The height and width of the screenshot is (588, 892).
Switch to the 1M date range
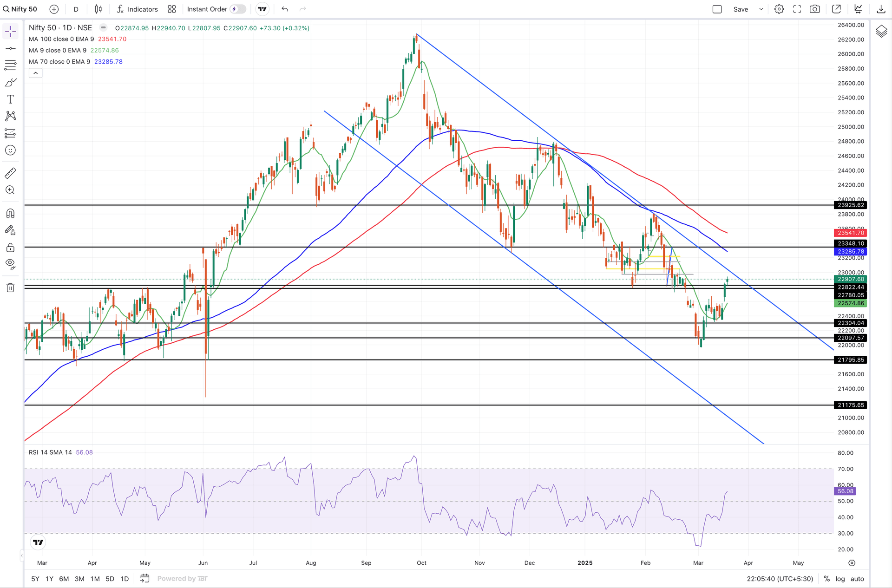pyautogui.click(x=95, y=579)
